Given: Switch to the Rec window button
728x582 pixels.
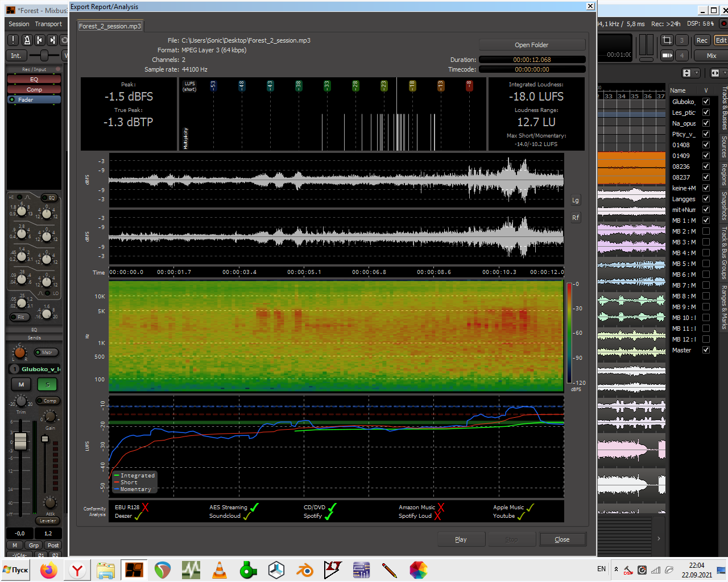Looking at the screenshot, I should click(702, 40).
